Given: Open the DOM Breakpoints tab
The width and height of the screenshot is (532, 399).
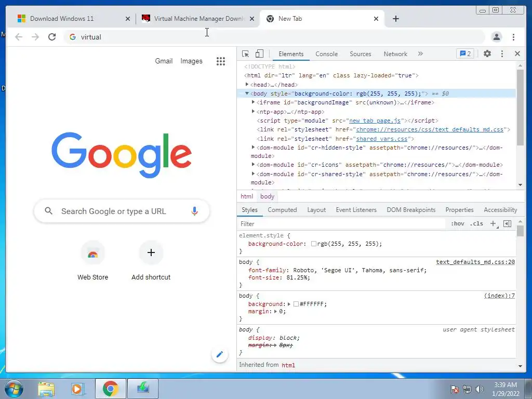Looking at the screenshot, I should (x=411, y=210).
